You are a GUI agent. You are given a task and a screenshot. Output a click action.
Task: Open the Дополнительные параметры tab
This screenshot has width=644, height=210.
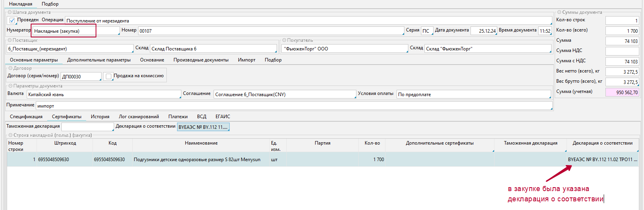99,60
